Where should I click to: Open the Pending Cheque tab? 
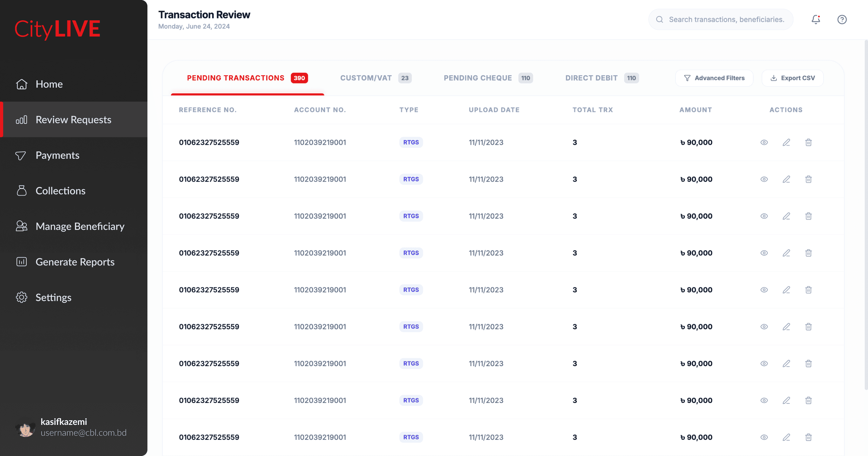[x=488, y=78]
